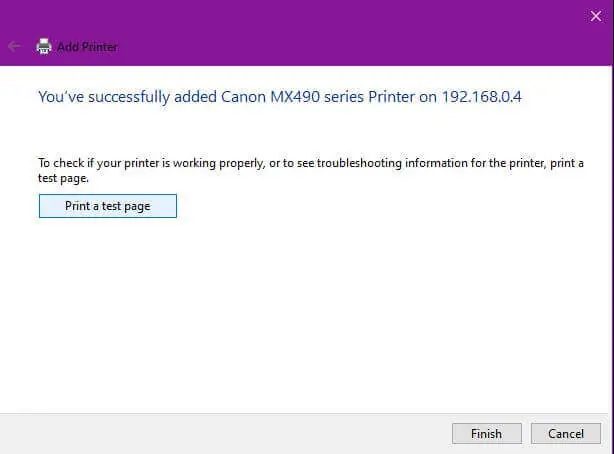Image resolution: width=614 pixels, height=454 pixels.
Task: Click the words 'test page.' in description
Action: [63, 178]
